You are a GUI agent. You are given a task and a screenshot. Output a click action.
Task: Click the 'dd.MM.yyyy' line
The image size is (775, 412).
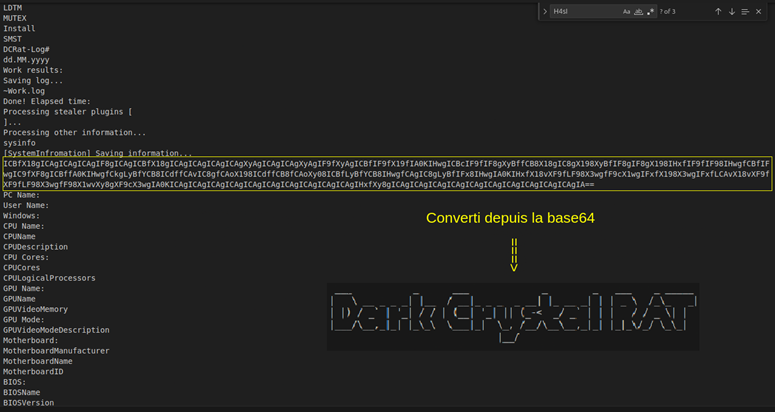(x=26, y=59)
